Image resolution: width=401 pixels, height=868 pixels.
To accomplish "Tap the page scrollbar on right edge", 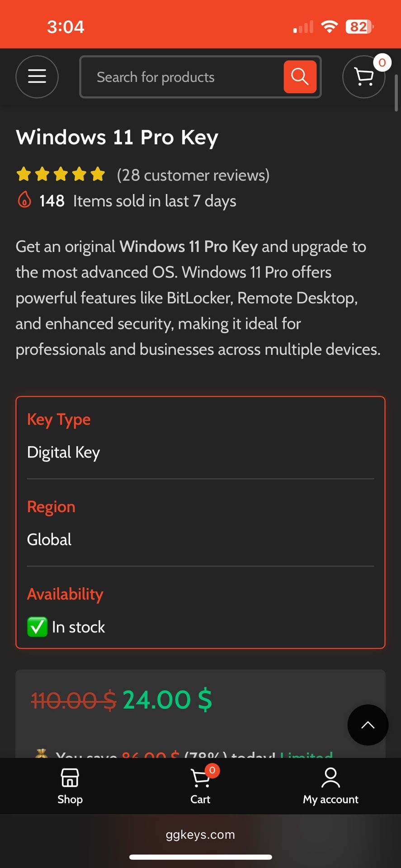I will [x=396, y=93].
